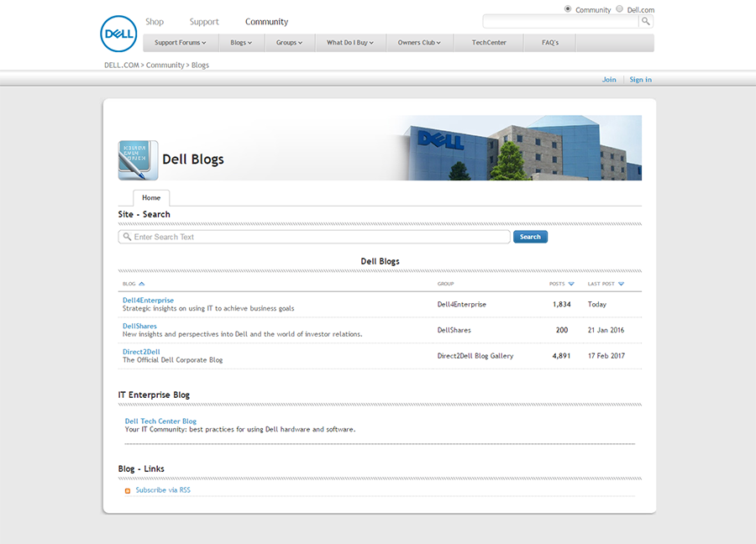This screenshot has width=756, height=544.
Task: Click the magnifier icon in top search
Action: [645, 22]
